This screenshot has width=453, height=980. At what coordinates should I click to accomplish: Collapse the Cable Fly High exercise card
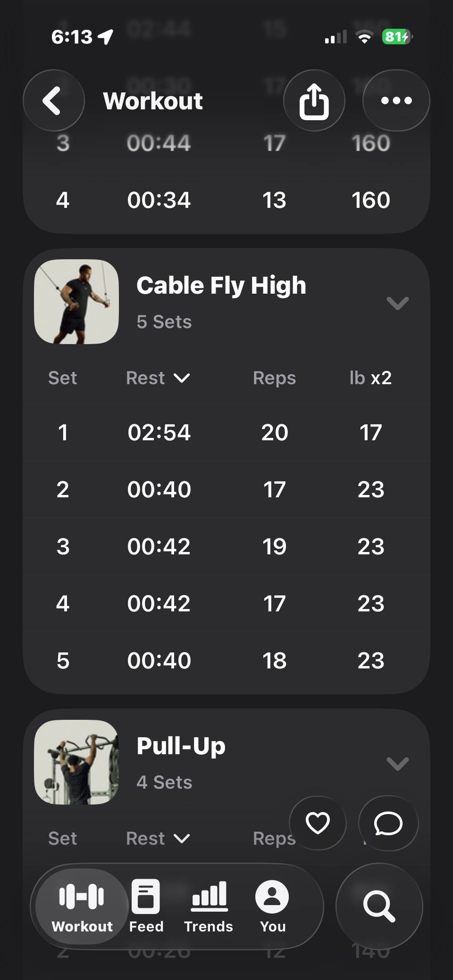(397, 303)
